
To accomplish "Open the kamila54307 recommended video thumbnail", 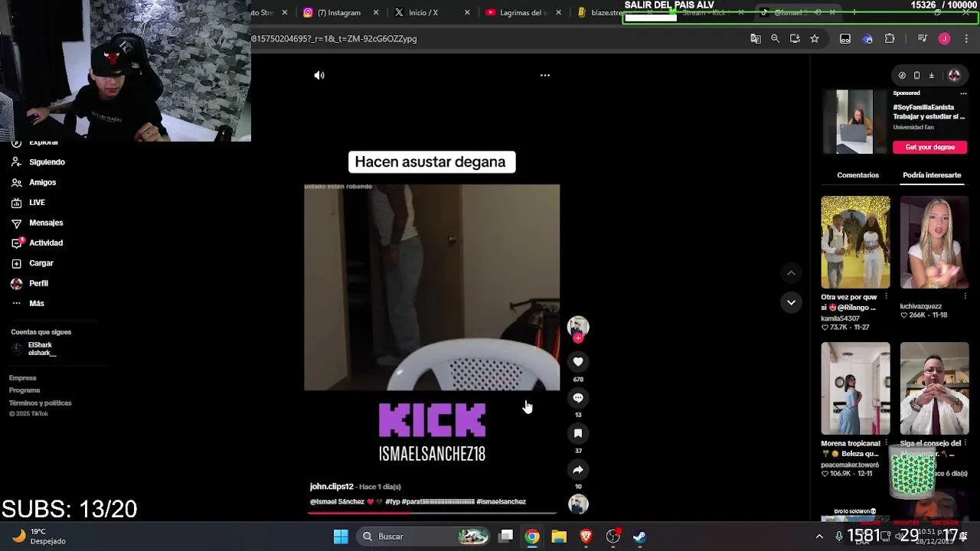I will click(x=855, y=243).
